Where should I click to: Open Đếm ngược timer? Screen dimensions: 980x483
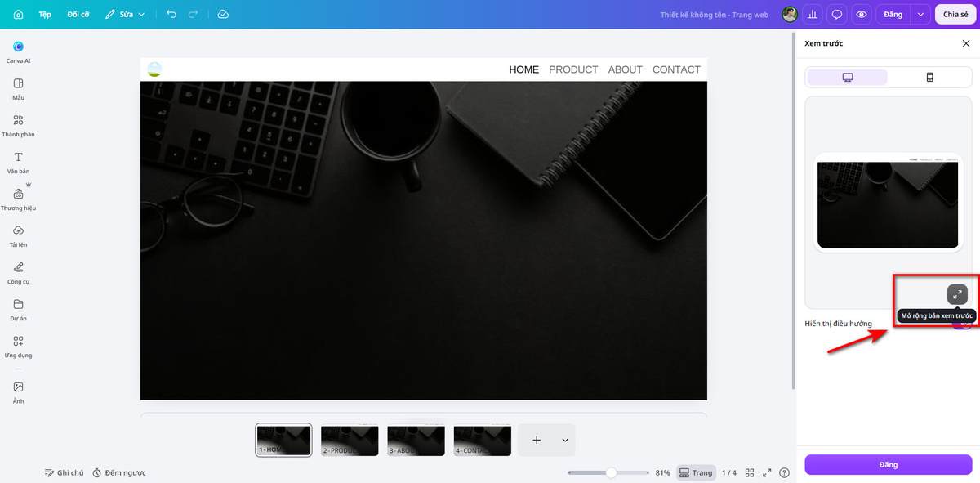point(119,472)
